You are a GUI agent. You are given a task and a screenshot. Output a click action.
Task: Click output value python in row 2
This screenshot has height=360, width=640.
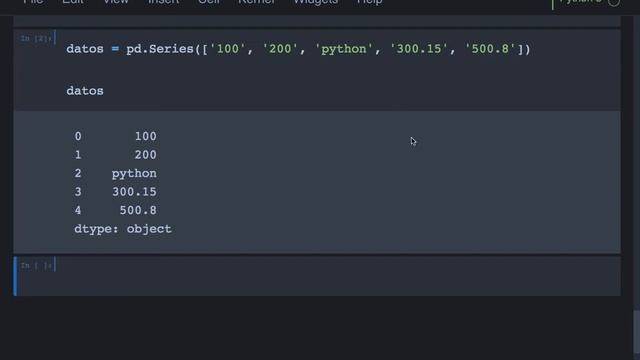point(134,174)
